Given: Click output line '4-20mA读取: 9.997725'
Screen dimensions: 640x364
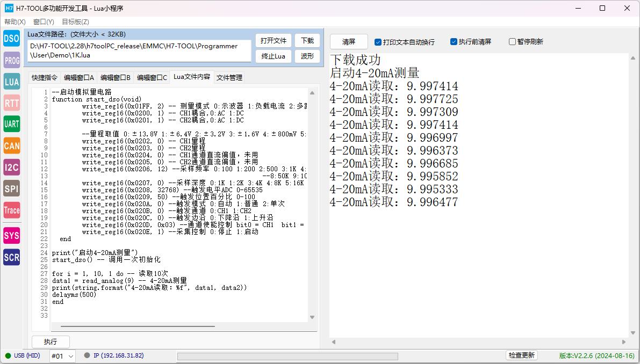Looking at the screenshot, I should pyautogui.click(x=394, y=99).
